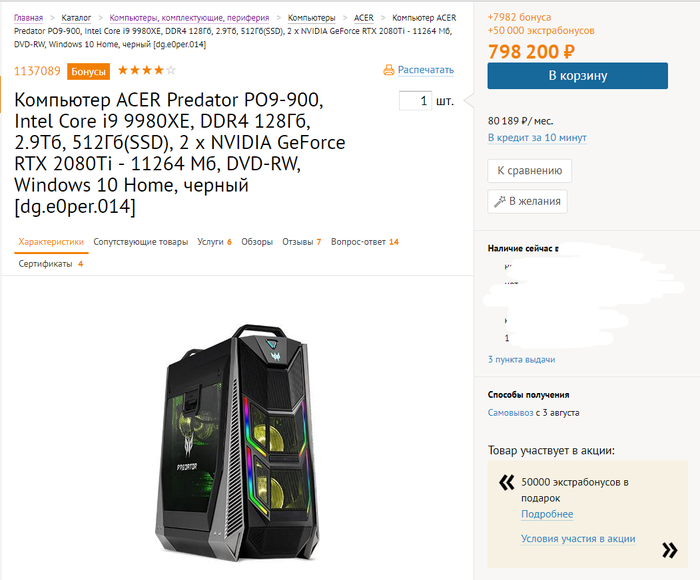
Task: Click the quantity input field
Action: pyautogui.click(x=414, y=101)
